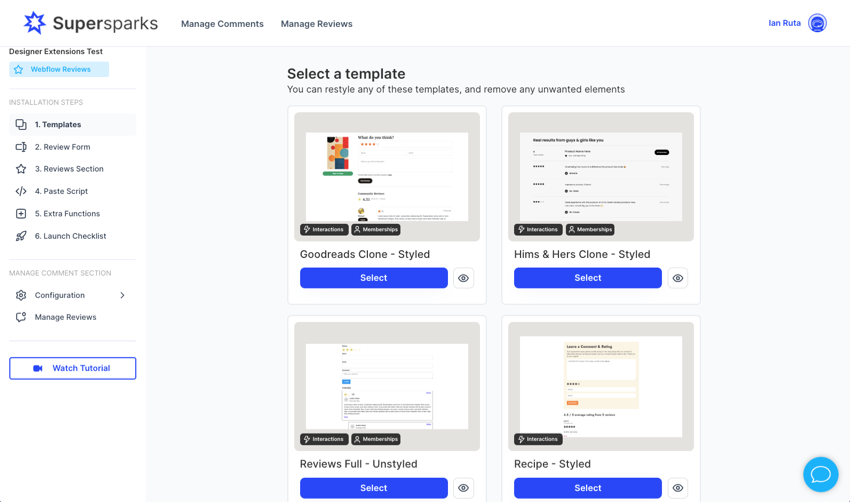Click the Recipe Styled preview thumbnail
The height and width of the screenshot is (502, 850).
pyautogui.click(x=601, y=387)
